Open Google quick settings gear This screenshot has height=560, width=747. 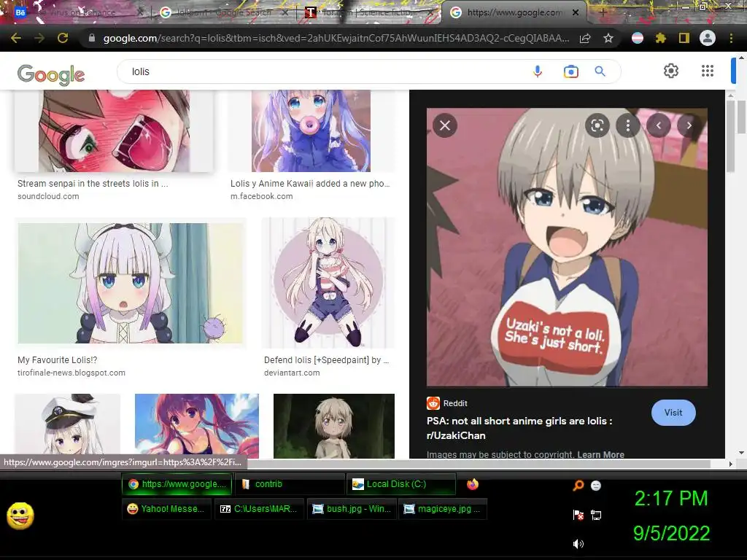(671, 71)
